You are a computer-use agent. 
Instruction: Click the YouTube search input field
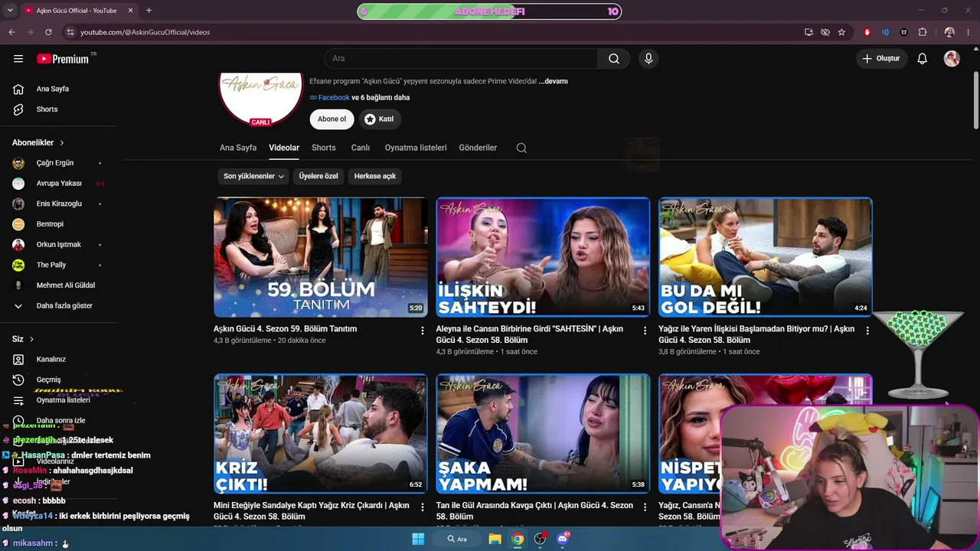pos(461,59)
